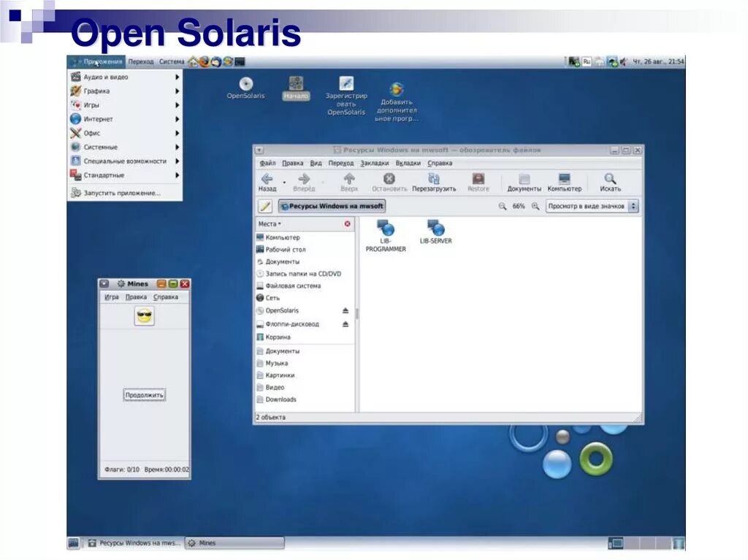The image size is (748, 560).
Task: Open the Игра menu in Mines
Action: point(112,296)
